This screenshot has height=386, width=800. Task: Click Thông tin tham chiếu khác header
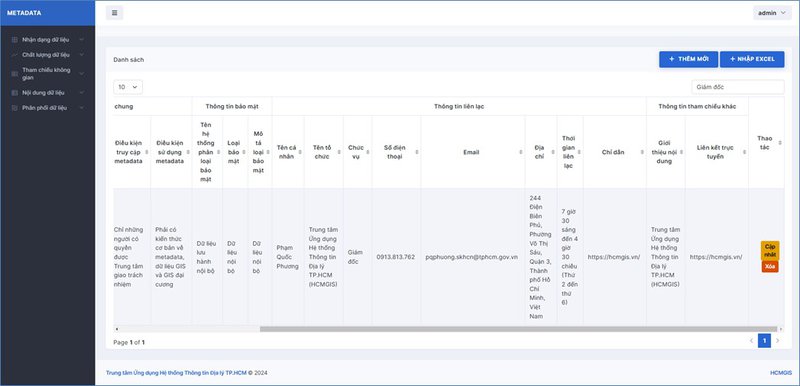click(697, 107)
